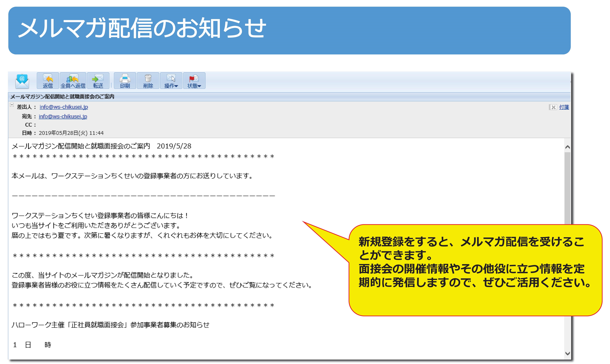Click the body line starting 暦の上ではもう夏です

tap(143, 235)
